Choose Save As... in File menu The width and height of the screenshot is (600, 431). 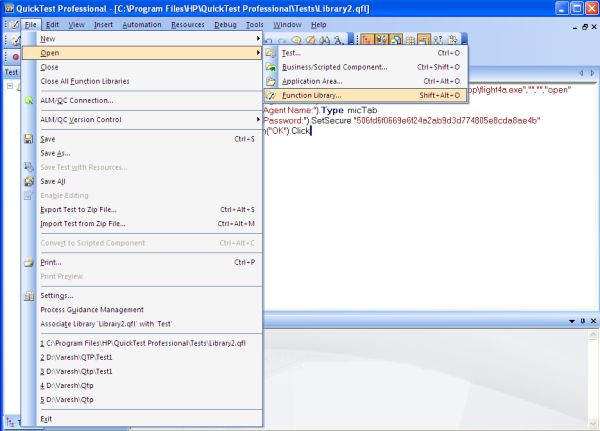[x=142, y=153]
